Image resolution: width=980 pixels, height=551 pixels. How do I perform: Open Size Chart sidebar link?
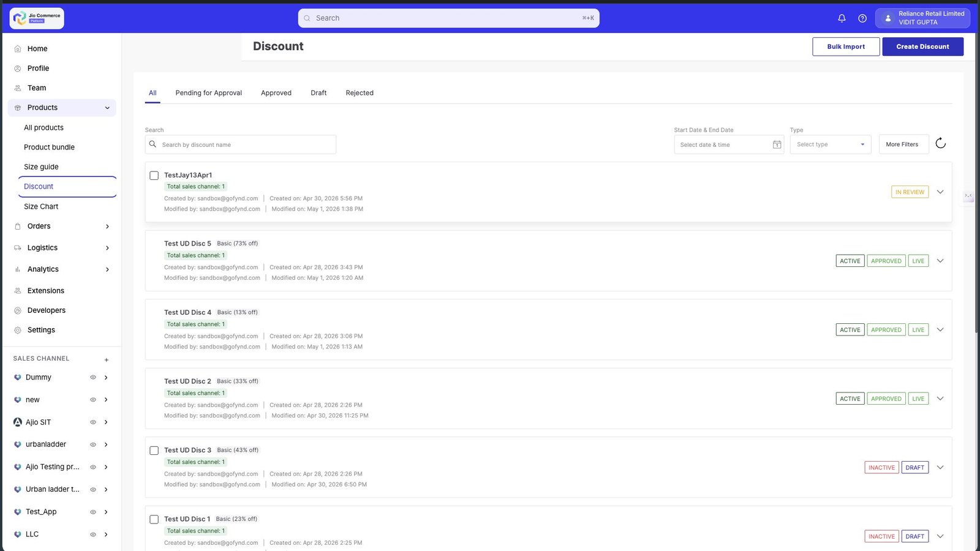click(x=41, y=206)
